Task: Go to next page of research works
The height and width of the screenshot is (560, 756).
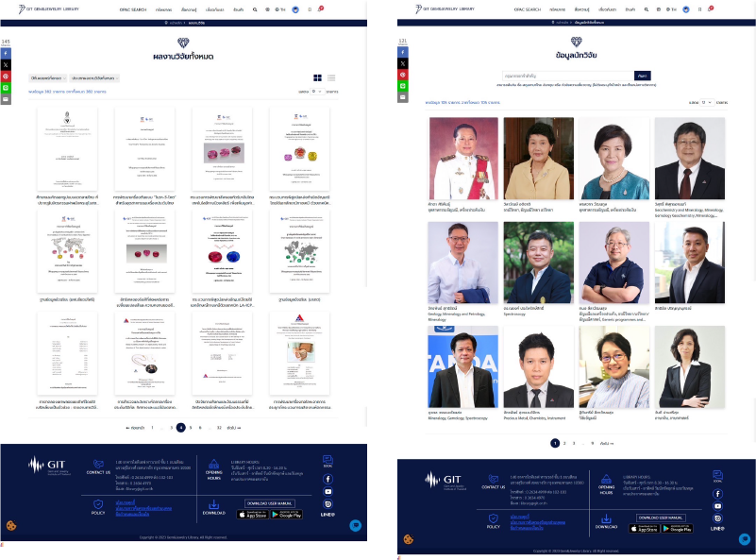Action: coord(234,428)
